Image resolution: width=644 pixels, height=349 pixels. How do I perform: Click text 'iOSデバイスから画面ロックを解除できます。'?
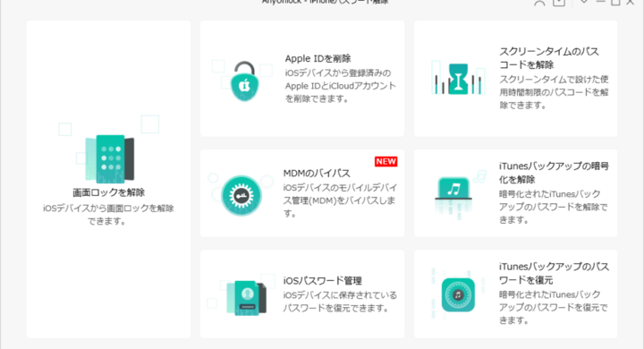108,215
